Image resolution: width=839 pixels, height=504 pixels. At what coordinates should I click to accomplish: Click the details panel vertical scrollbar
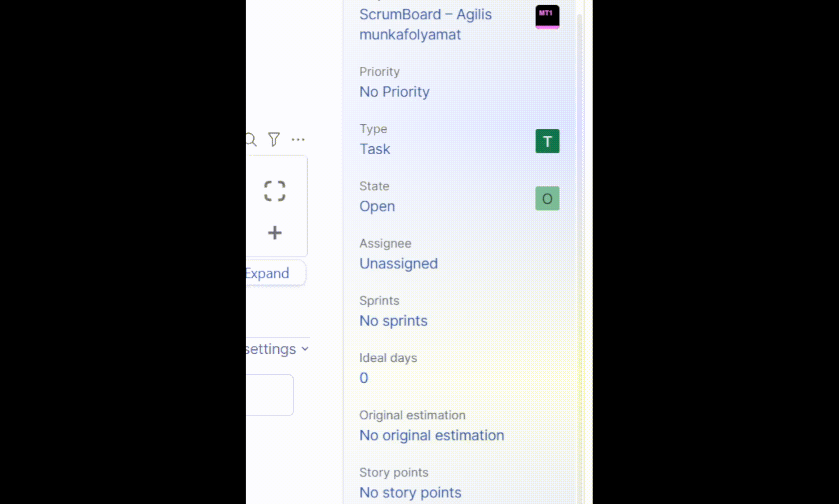click(580, 250)
